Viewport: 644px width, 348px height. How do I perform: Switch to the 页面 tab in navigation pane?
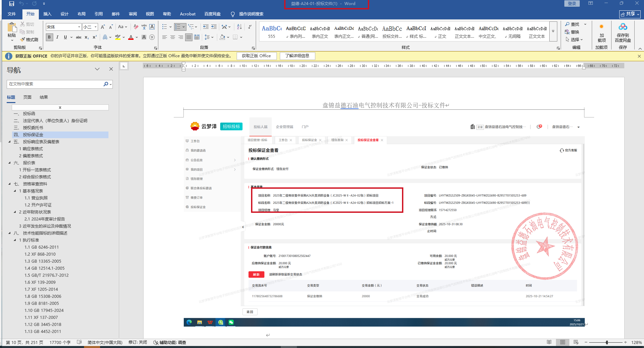[27, 97]
